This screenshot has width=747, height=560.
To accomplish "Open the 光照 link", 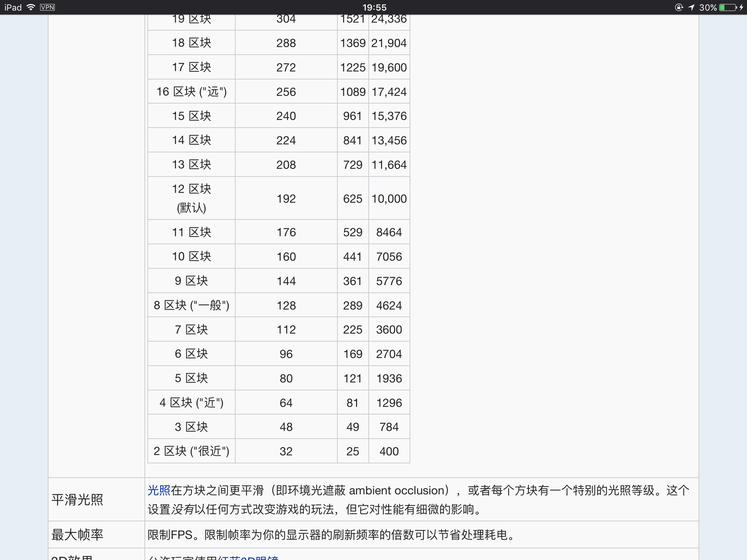I will click(x=159, y=490).
